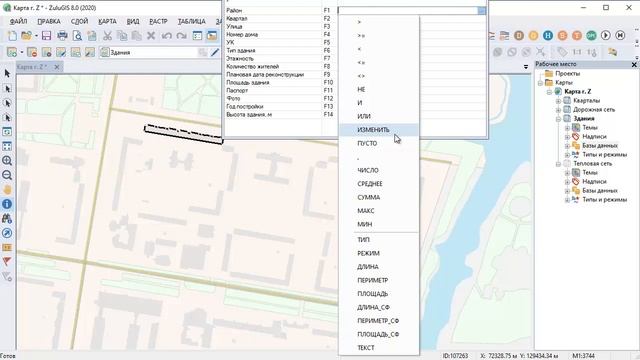Save with the floppy disk icon
Screen dimensions: 640x360
tap(47, 36)
